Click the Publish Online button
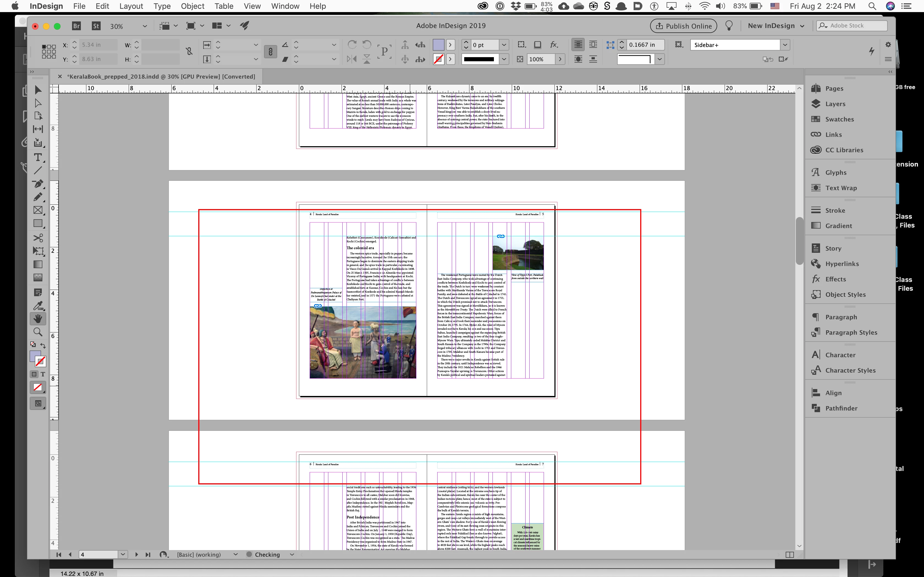This screenshot has height=577, width=924. click(683, 26)
